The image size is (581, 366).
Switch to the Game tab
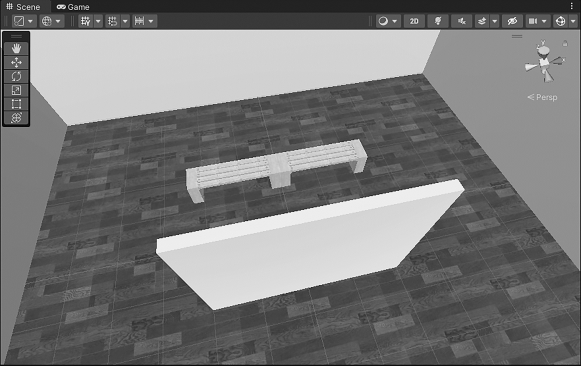[73, 7]
